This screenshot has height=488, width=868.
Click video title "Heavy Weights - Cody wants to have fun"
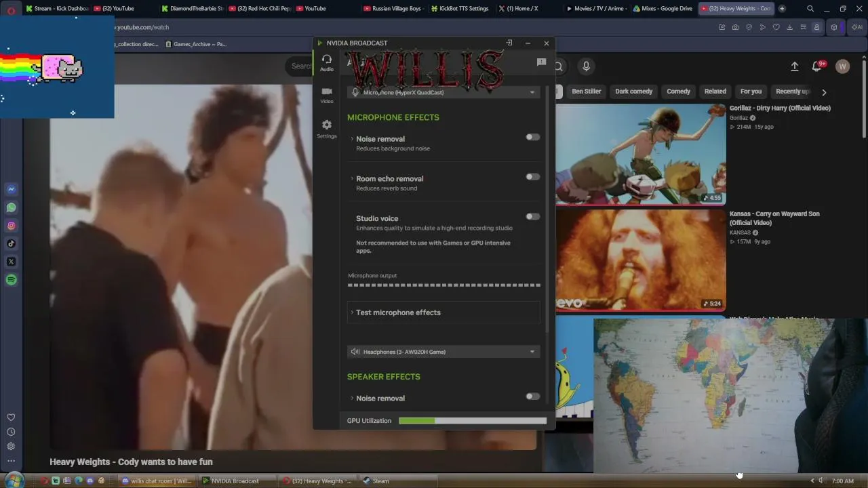[131, 462]
